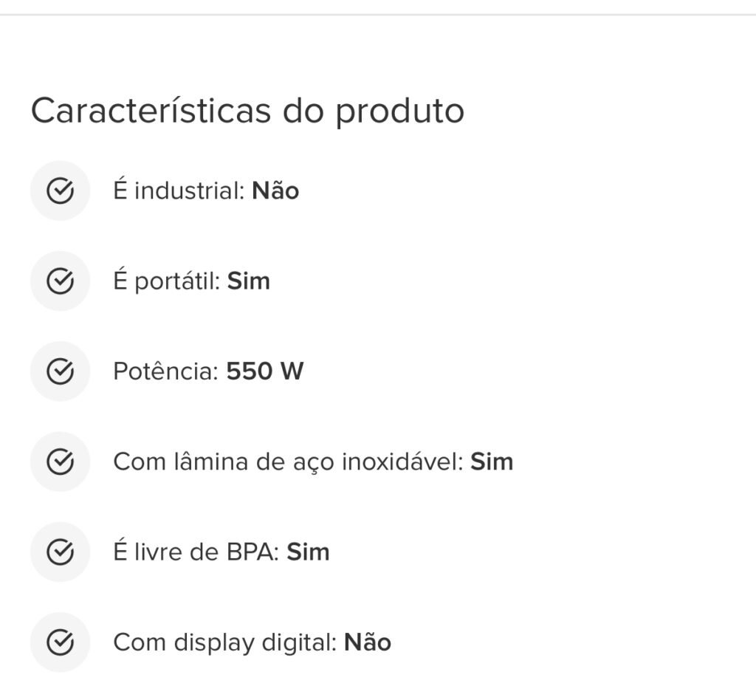
Task: Click the checkmark icon beside Potência
Action: coord(61,371)
